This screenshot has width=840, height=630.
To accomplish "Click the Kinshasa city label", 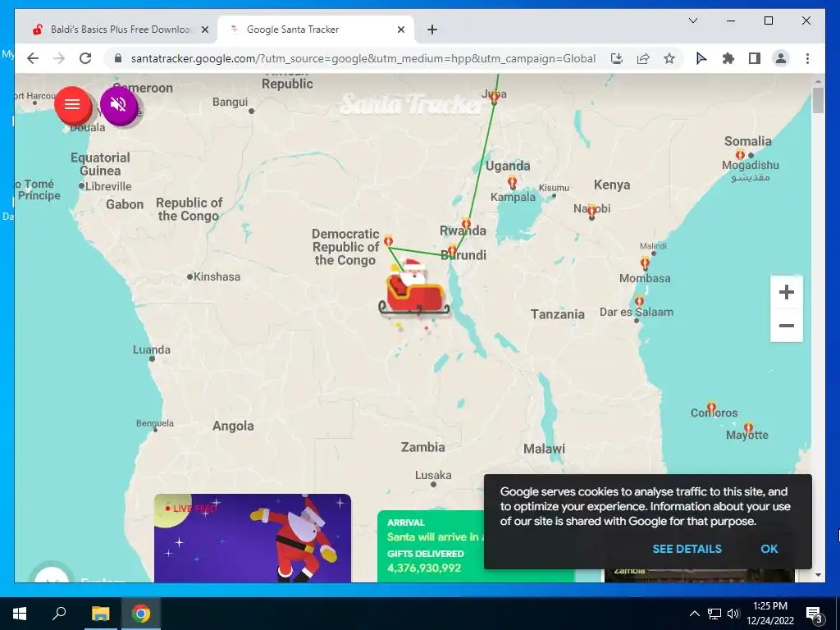I will click(x=217, y=277).
